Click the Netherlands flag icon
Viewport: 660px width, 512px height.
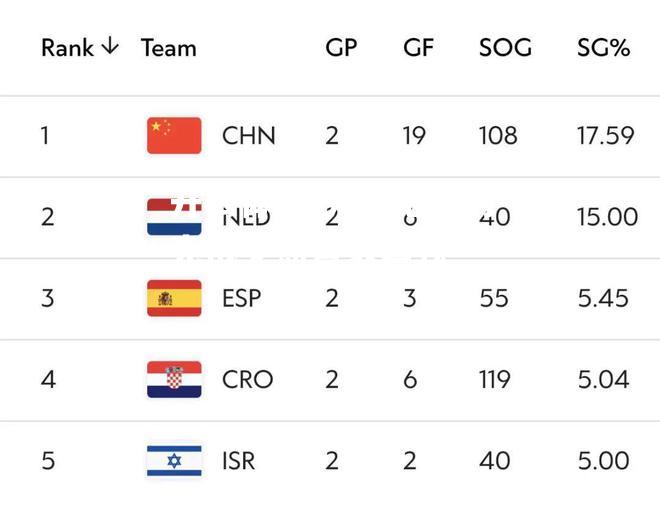pyautogui.click(x=174, y=217)
